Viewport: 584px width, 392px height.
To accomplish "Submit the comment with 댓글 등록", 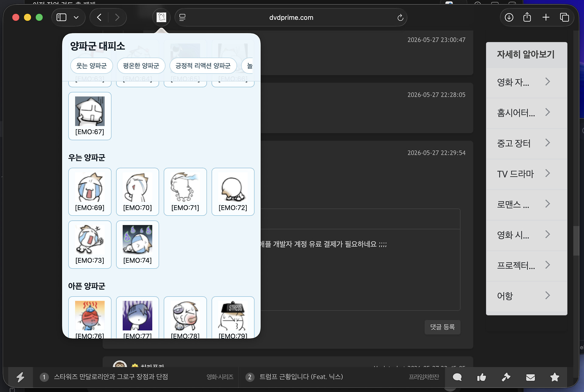I will (442, 327).
